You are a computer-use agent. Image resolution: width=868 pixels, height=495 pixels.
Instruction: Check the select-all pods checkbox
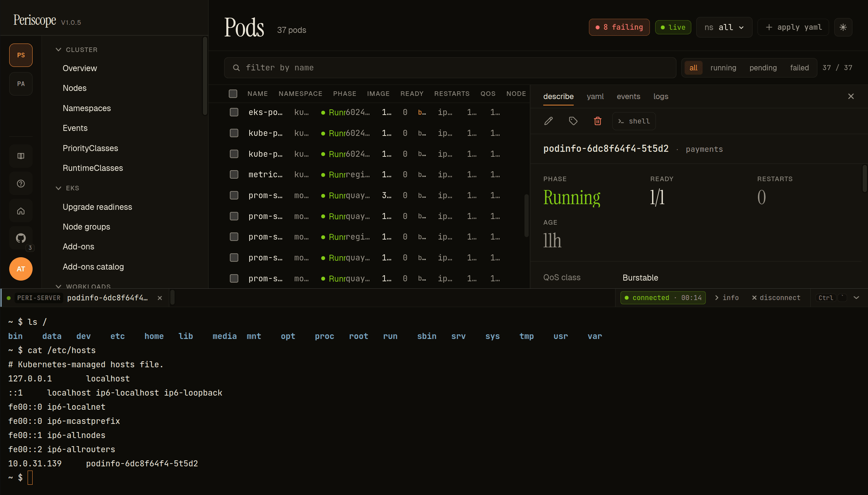[x=233, y=93]
